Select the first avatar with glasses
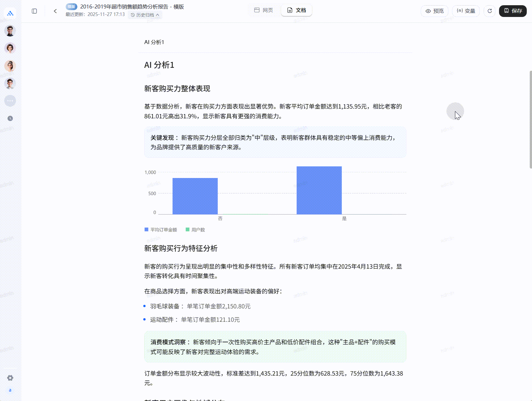Screen dimensions: 532x401 pos(10,31)
